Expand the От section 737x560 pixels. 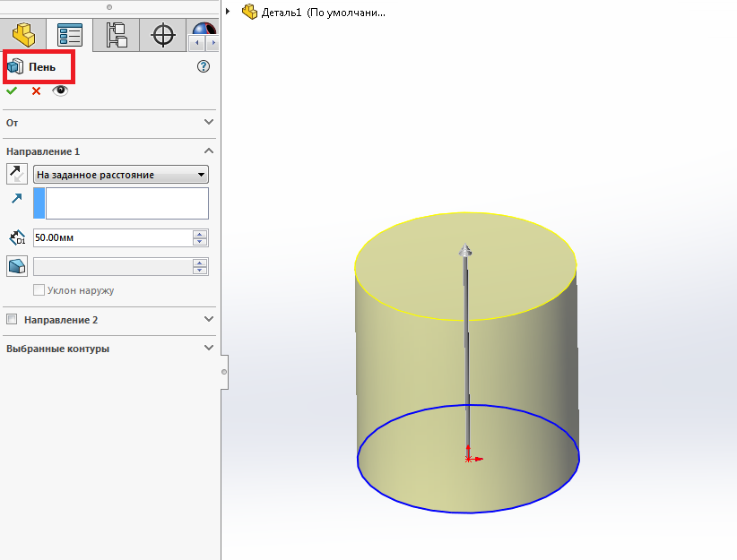click(x=209, y=122)
